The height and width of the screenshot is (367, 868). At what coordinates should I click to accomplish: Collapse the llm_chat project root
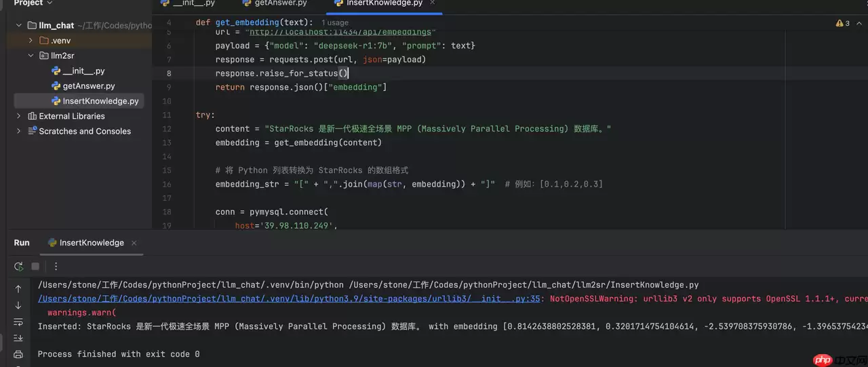point(18,25)
